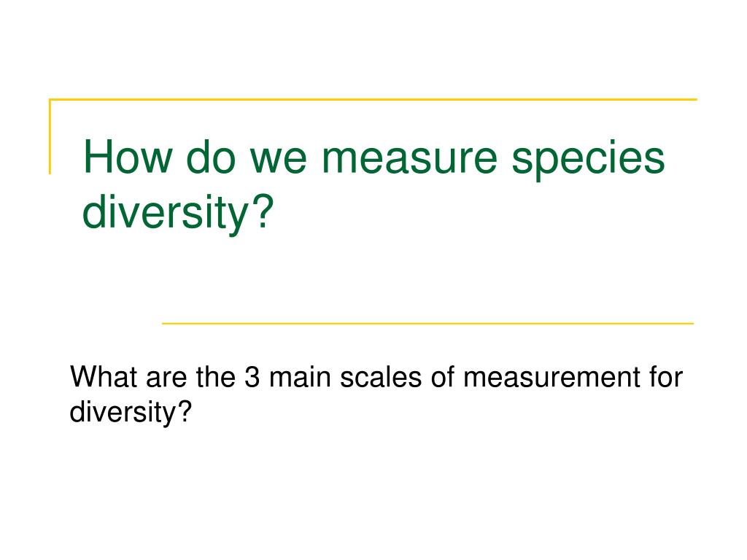The image size is (747, 560).
Task: Click the yellow horizontal line above the title
Action: tap(373, 99)
